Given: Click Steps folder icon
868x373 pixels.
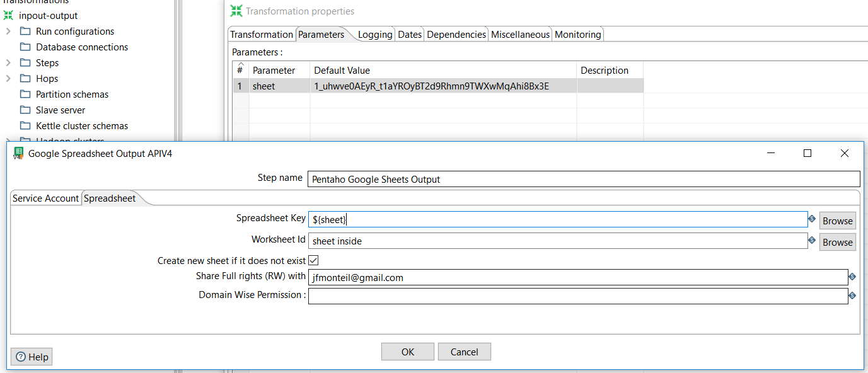Looking at the screenshot, I should [x=25, y=62].
